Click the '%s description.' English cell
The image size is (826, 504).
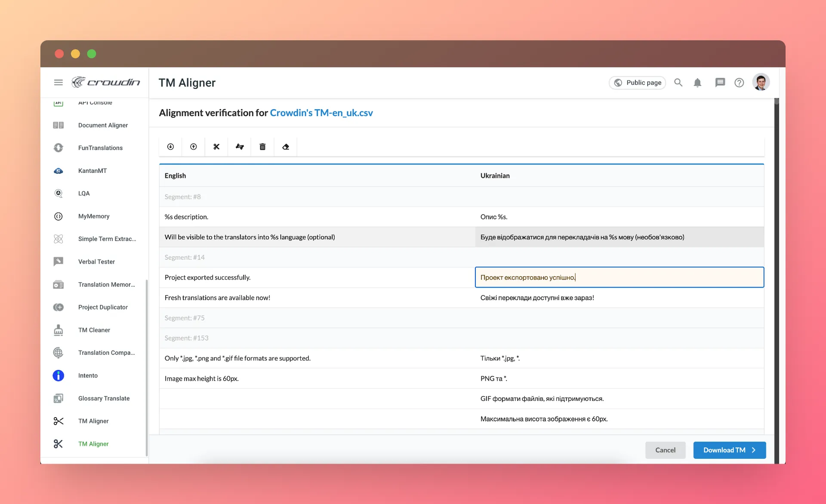click(x=317, y=217)
